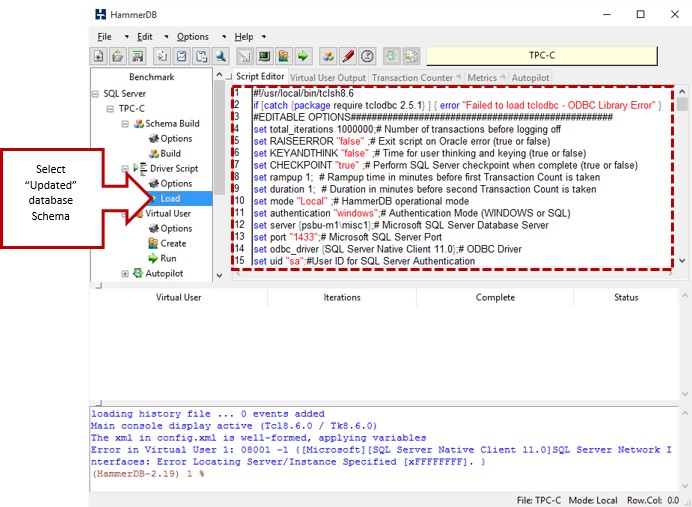Open the File menu
The width and height of the screenshot is (692, 507).
[105, 37]
